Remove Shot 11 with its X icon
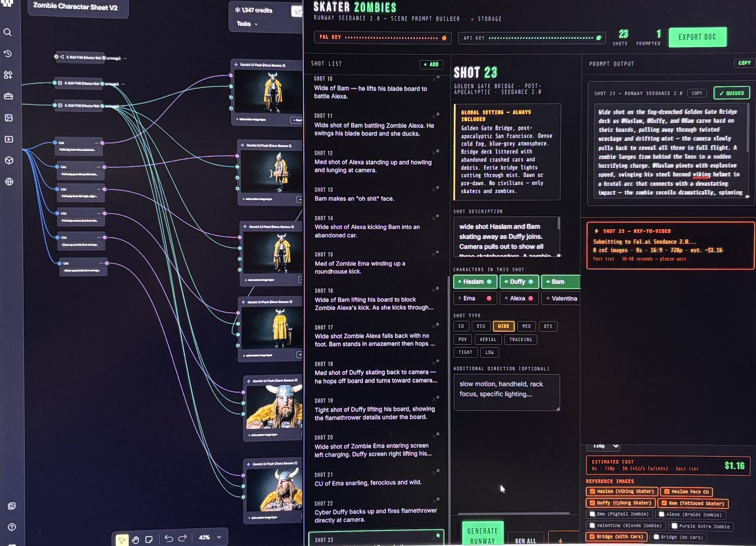Viewport: 756px width, 546px height. point(434,116)
